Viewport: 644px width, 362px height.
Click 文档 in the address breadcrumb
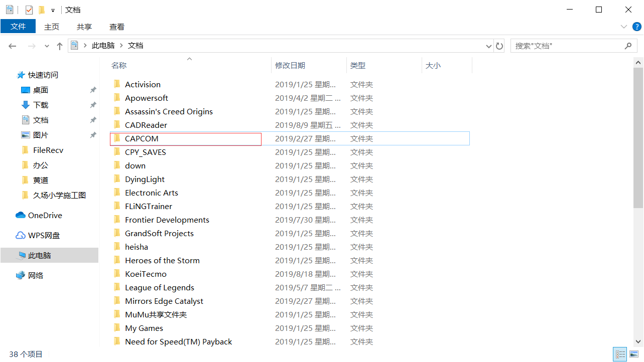tap(136, 46)
